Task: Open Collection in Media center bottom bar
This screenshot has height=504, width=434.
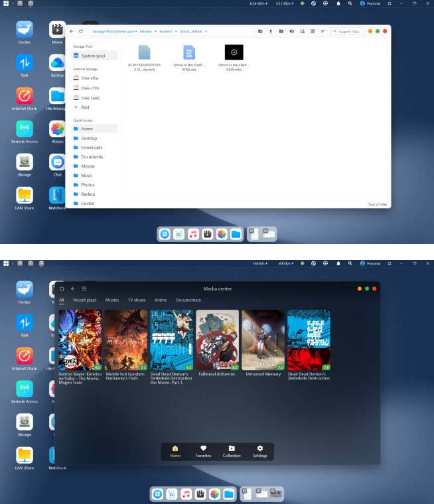Action: point(232,451)
